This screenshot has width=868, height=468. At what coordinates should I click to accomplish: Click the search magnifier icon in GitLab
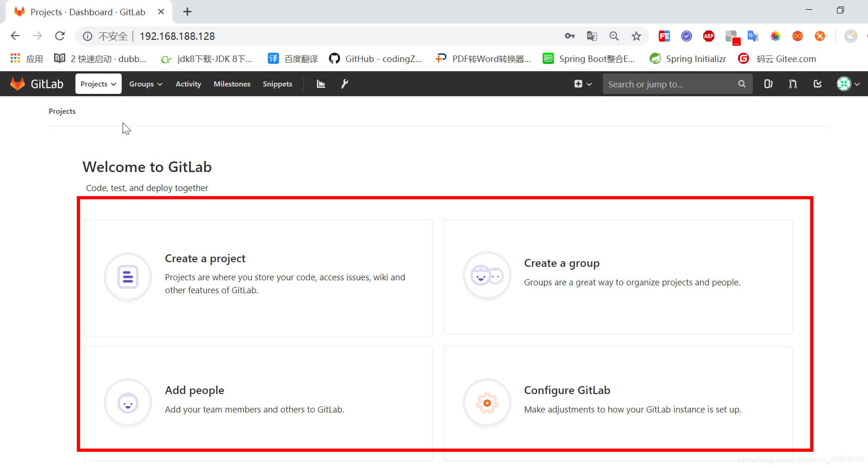742,84
